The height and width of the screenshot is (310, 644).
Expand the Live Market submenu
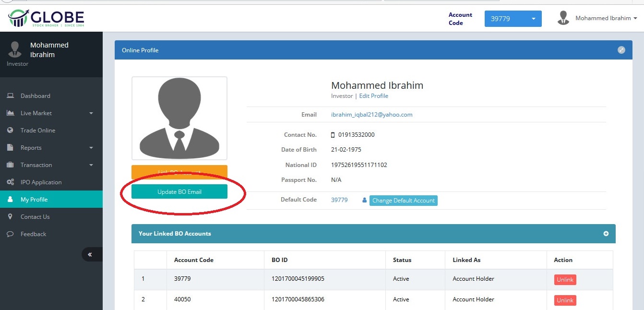click(x=50, y=113)
